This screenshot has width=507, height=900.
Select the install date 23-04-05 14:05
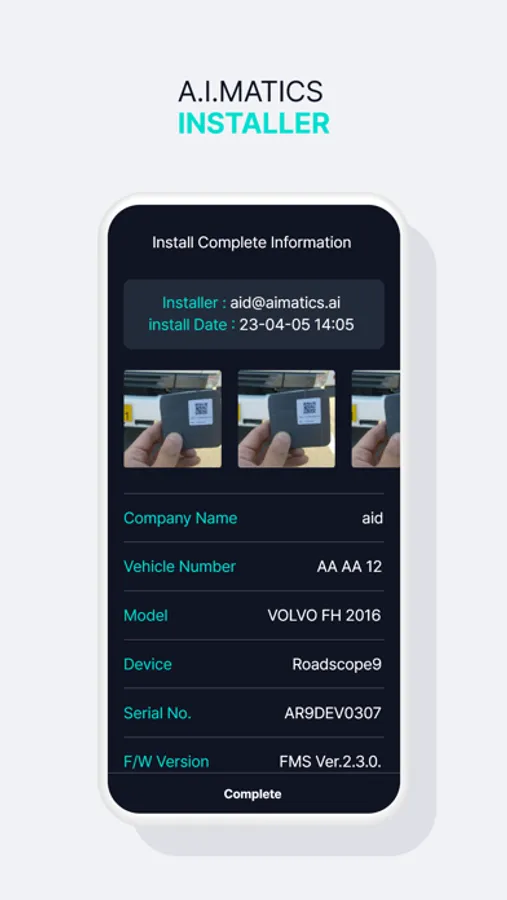pos(296,325)
